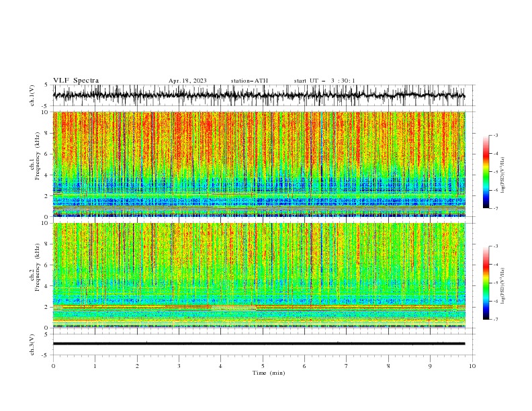The width and height of the screenshot is (532, 411).
Task: Click the ch.3 flat waveform trace
Action: tap(259, 344)
